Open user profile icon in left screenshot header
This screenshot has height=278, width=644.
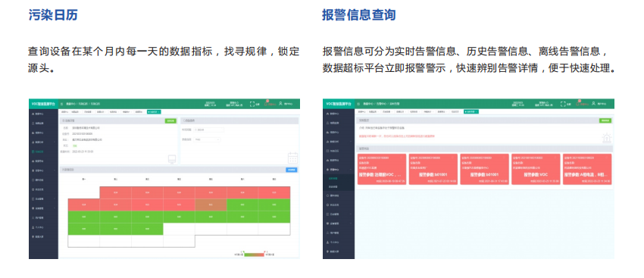280,104
